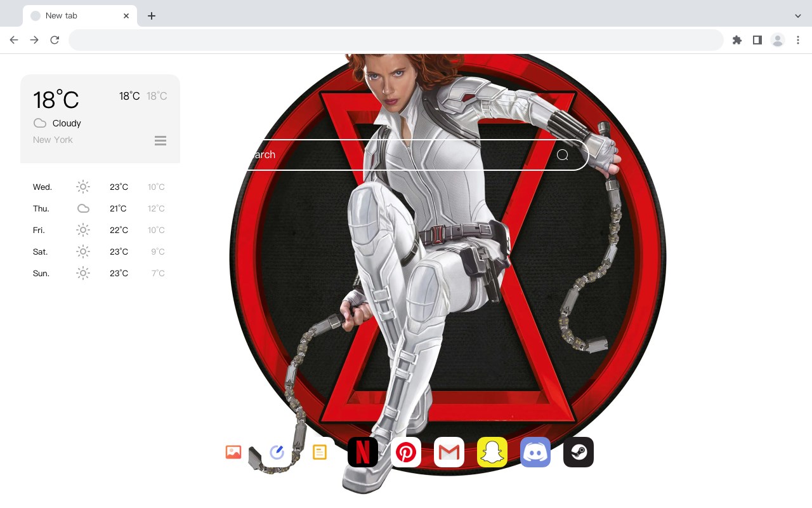Click Saturday's sunny weather icon

83,251
